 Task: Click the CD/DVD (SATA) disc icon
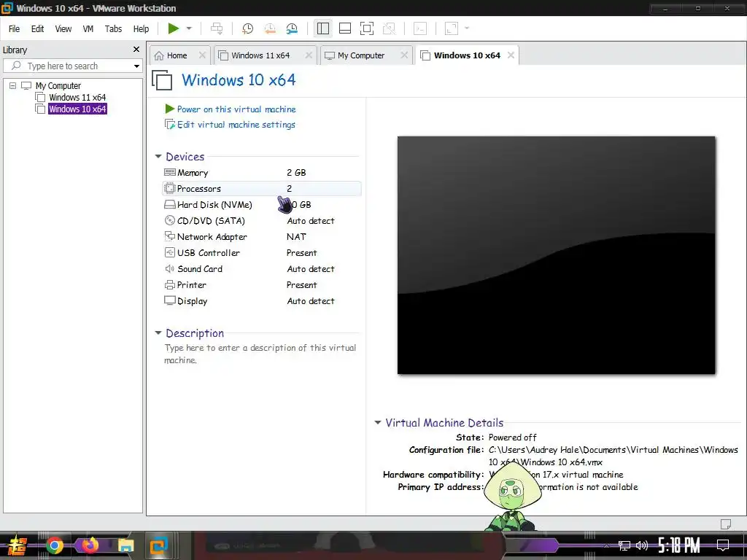(169, 220)
